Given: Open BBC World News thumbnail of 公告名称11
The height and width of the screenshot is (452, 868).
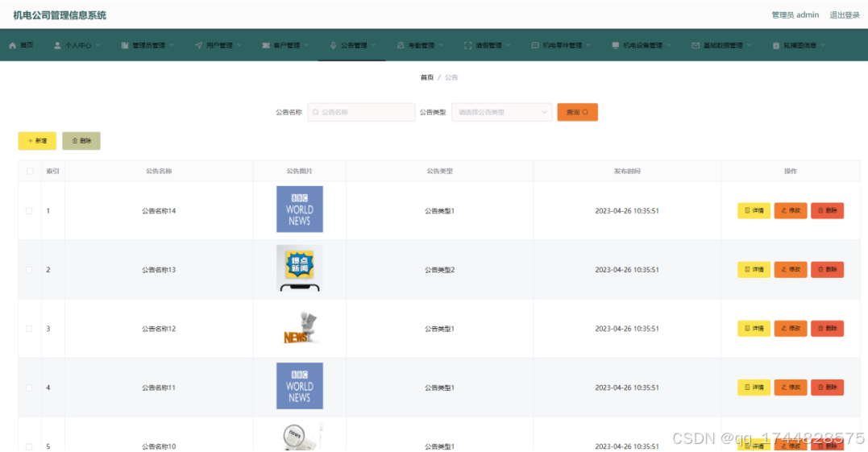Looking at the screenshot, I should [x=300, y=386].
